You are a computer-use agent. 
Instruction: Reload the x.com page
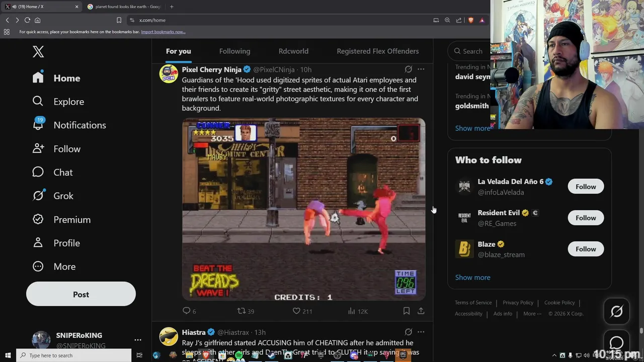point(27,20)
